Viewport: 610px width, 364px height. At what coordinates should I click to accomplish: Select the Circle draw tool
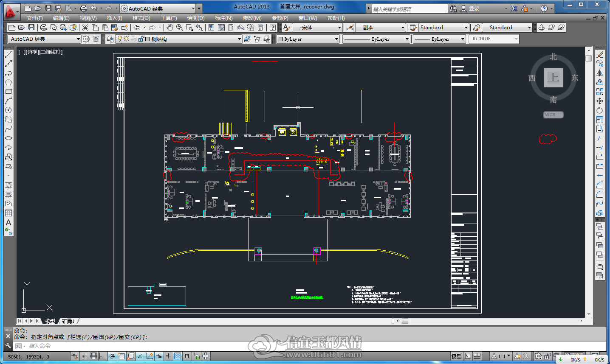(8, 110)
